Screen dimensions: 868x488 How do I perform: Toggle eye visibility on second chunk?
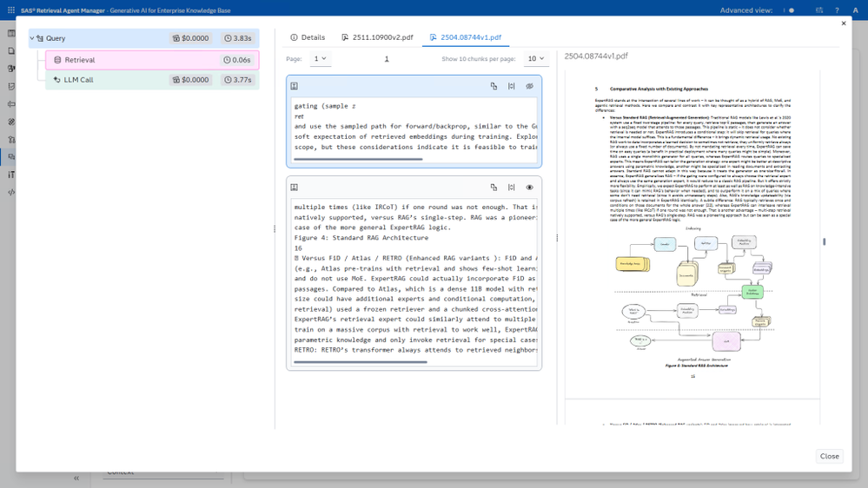529,188
